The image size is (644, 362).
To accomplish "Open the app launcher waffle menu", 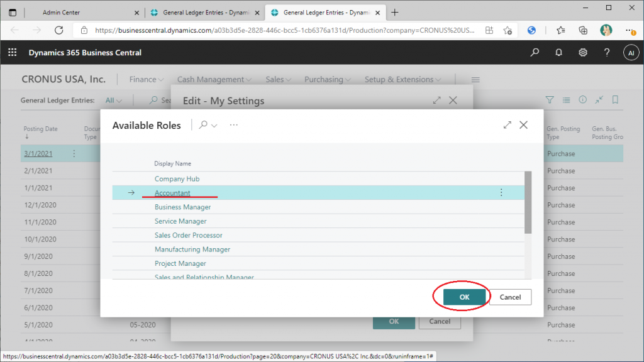I will [13, 53].
